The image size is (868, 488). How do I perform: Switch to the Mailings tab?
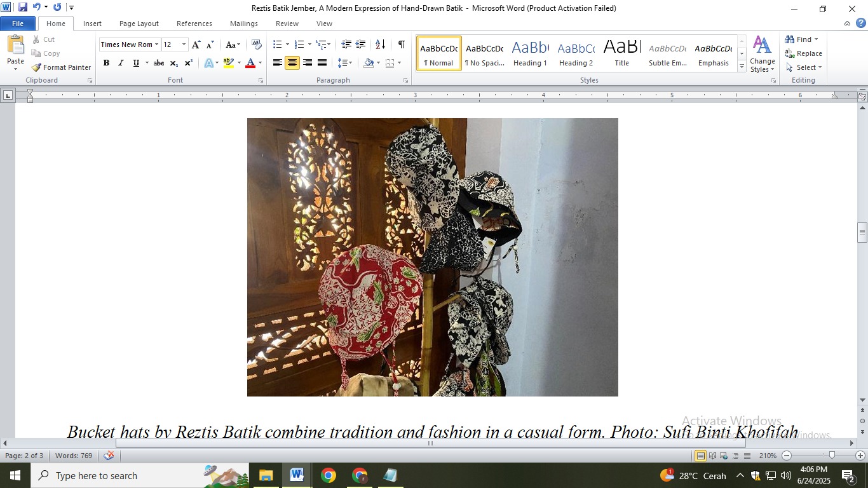coord(243,23)
